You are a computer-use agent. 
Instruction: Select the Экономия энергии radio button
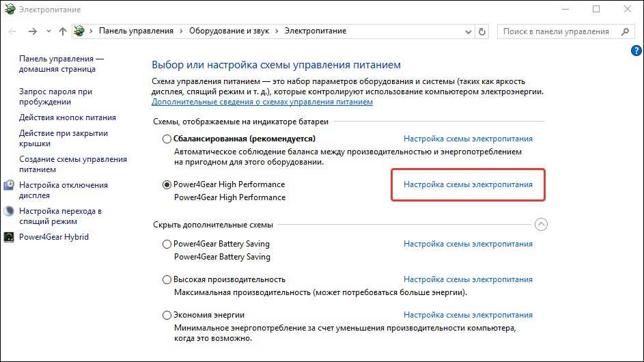(x=167, y=315)
